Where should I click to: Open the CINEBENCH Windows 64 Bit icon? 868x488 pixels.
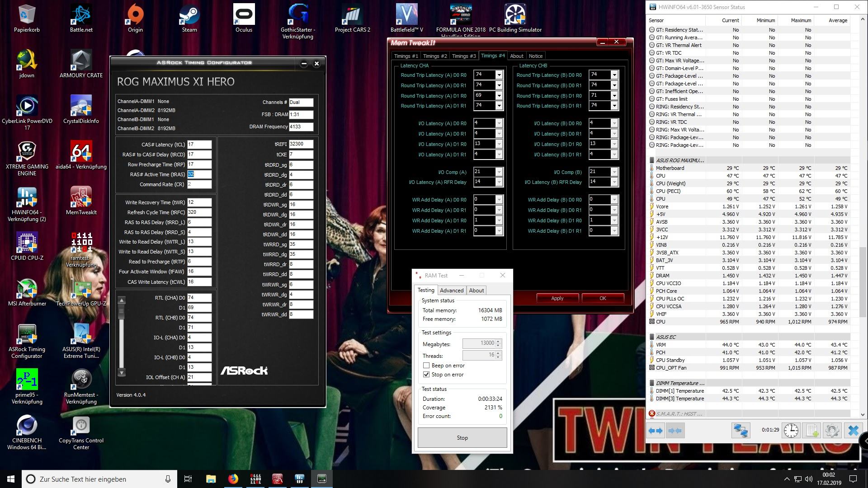tap(27, 432)
